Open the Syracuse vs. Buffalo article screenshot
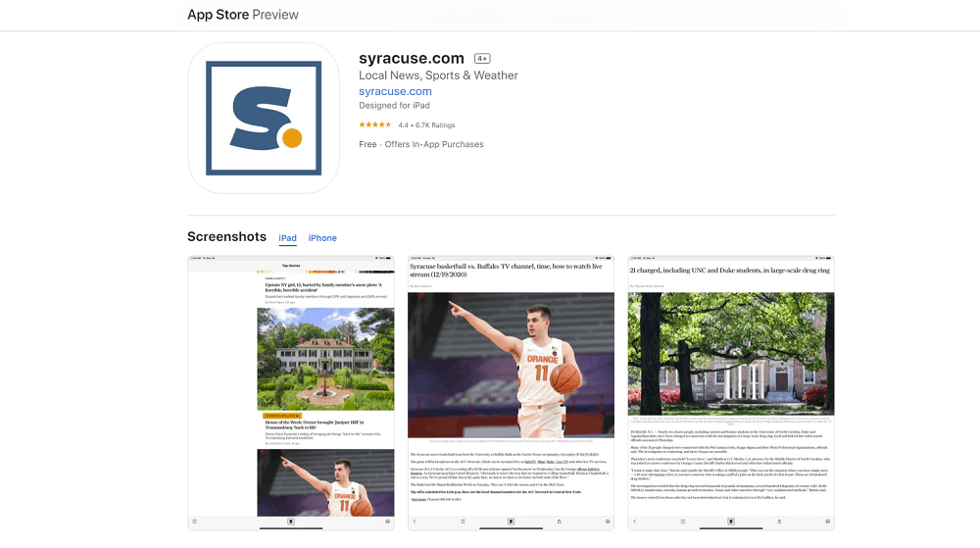This screenshot has height=548, width=980. [x=512, y=393]
